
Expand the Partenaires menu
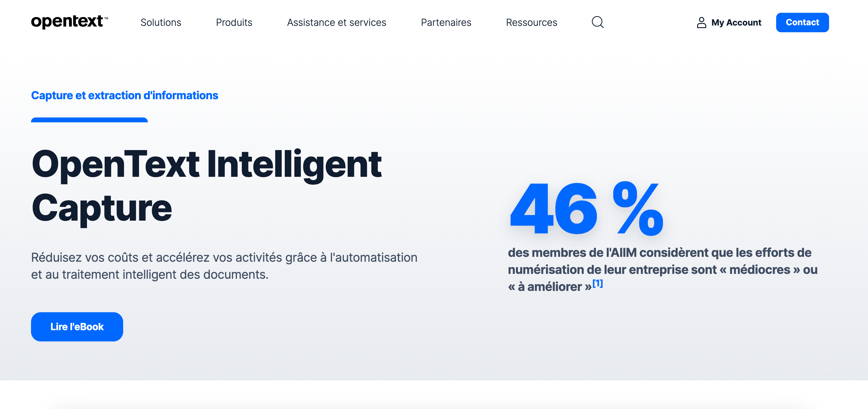click(446, 23)
